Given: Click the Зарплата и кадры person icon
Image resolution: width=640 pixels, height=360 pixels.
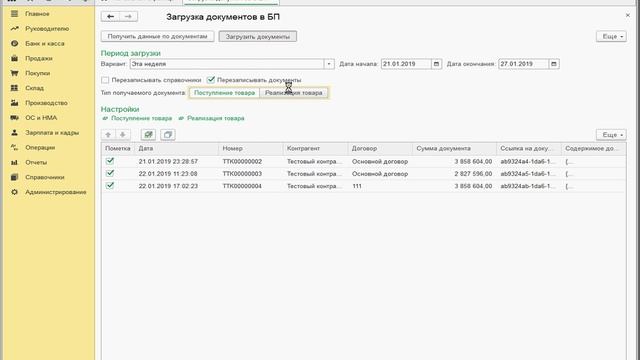Looking at the screenshot, I should 14,133.
